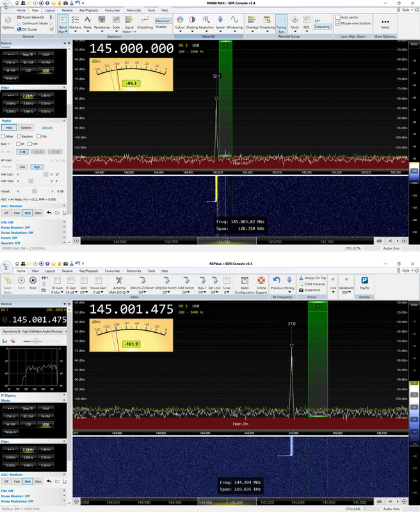Image resolution: width=420 pixels, height=512 pixels.
Task: Open waterfall Resolution menu in RX888 ribbon
Action: coord(206,24)
